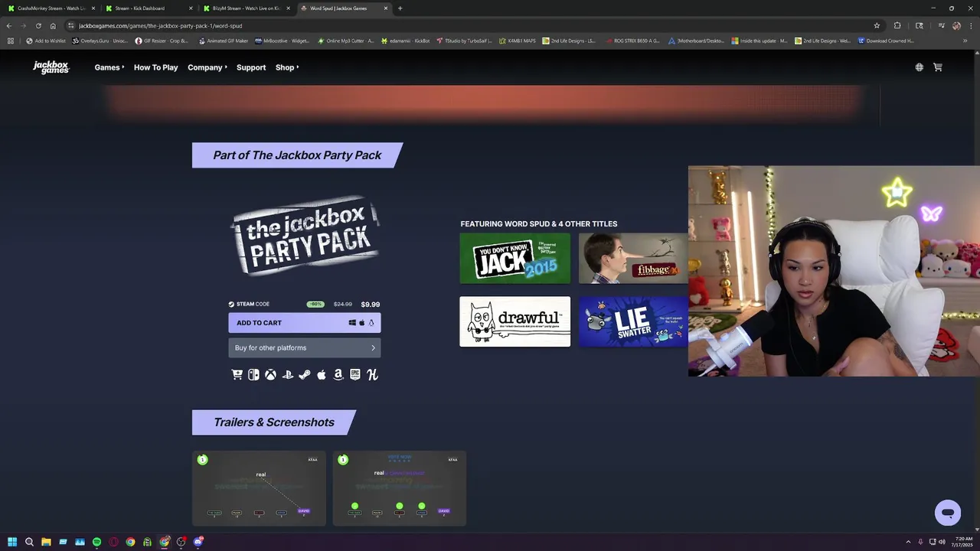Expand the Shop menu
This screenshot has height=551, width=980.
pyautogui.click(x=287, y=67)
